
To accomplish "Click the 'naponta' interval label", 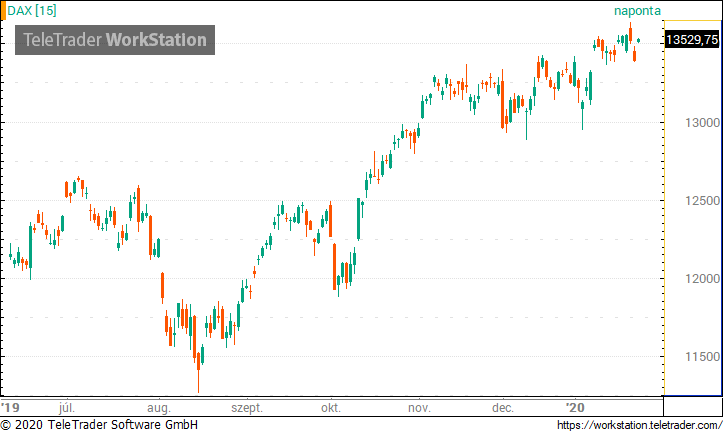I will pos(637,11).
